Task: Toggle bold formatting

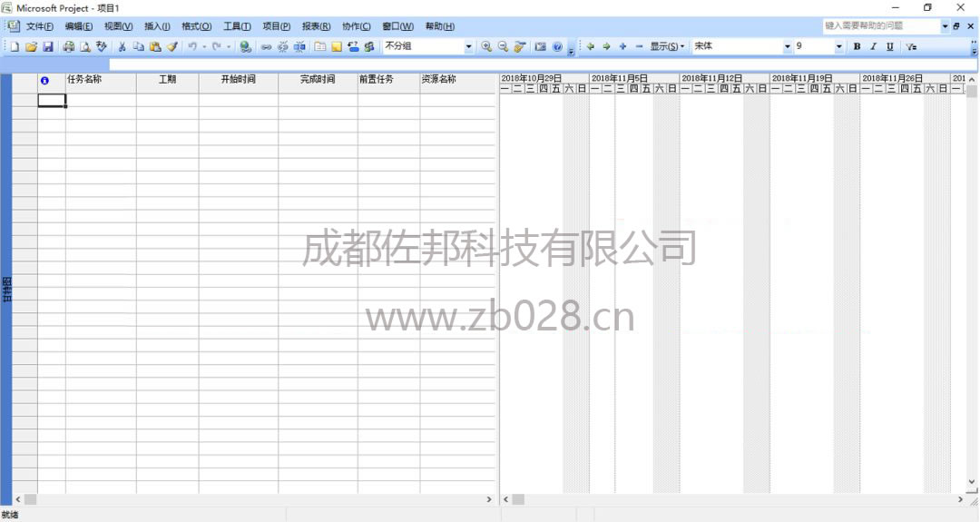Action: 857,47
